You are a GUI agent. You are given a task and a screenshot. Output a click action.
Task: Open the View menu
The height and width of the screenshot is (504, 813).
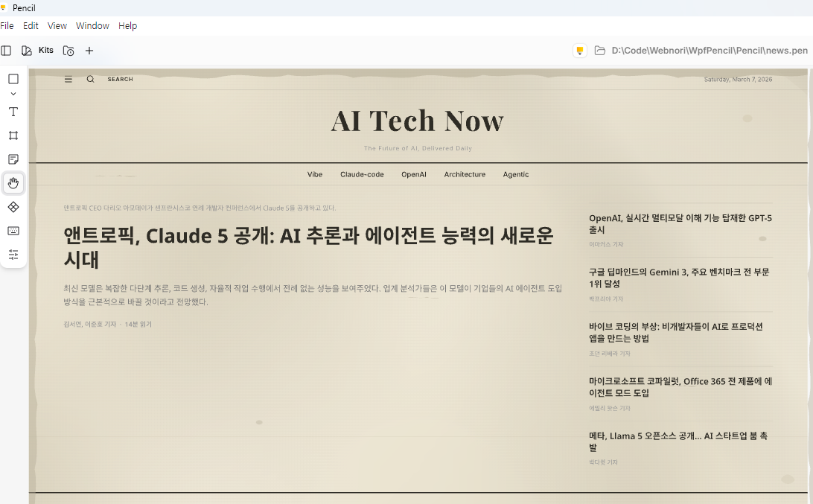tap(57, 26)
